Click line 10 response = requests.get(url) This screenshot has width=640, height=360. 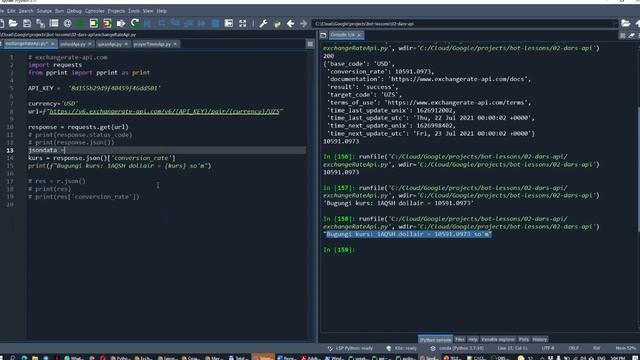pyautogui.click(x=78, y=127)
